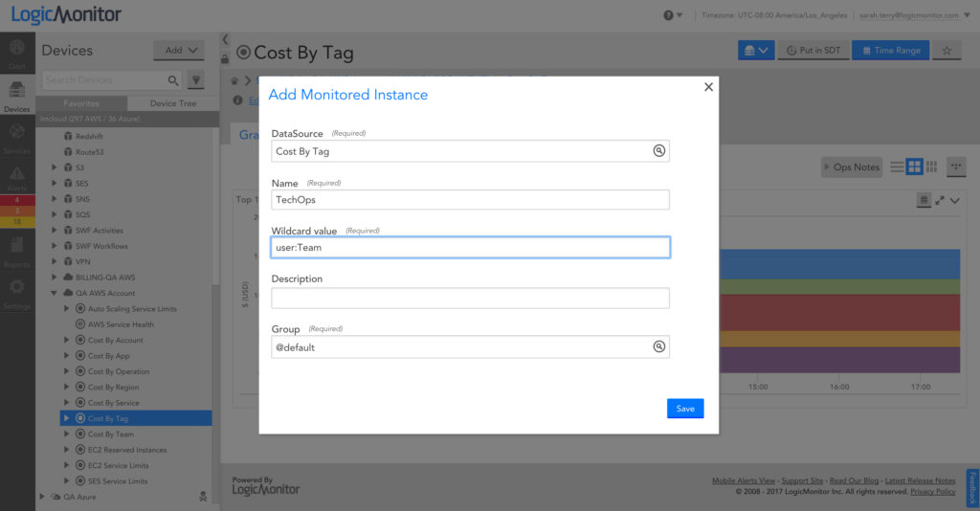Switch to the Device Tree tab
This screenshot has height=511, width=980.
173,103
